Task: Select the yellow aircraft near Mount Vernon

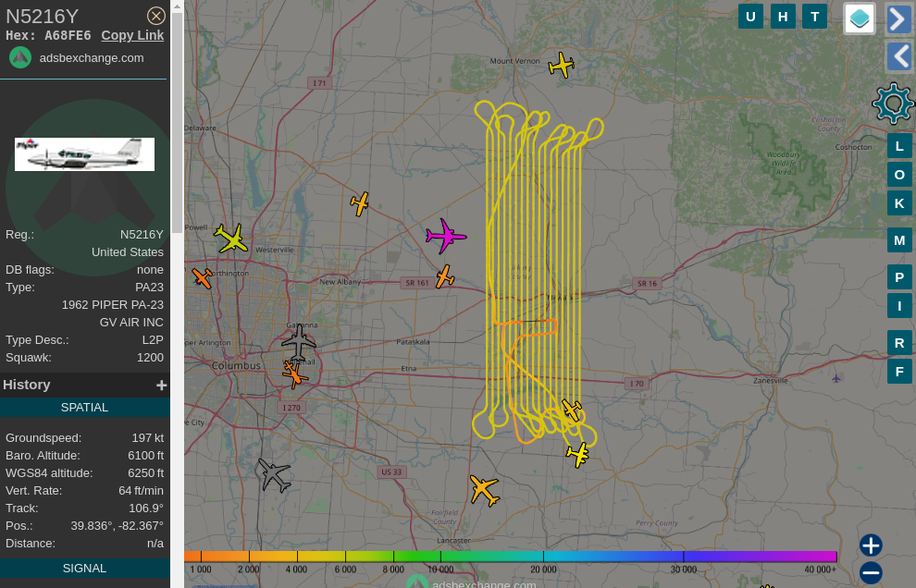Action: pos(562,65)
